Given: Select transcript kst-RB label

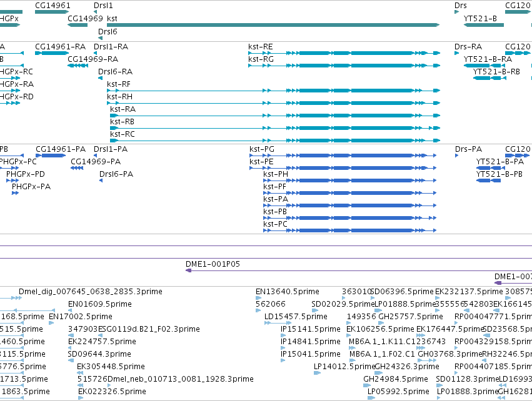Looking at the screenshot, I should [x=122, y=121].
